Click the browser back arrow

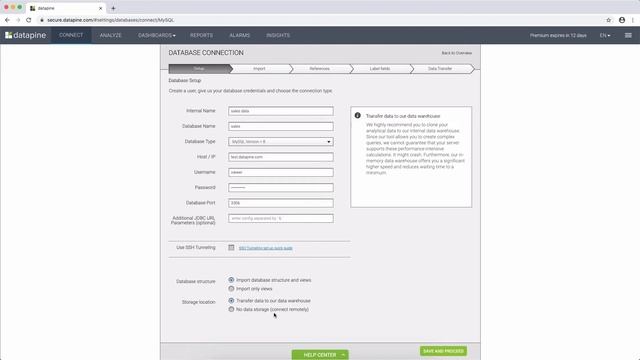pyautogui.click(x=7, y=20)
